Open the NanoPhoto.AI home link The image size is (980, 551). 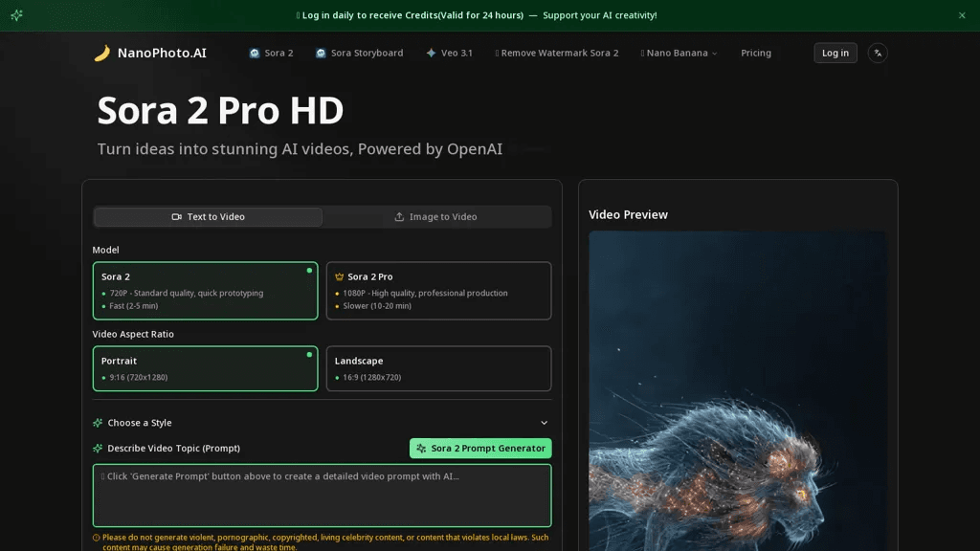pos(150,54)
